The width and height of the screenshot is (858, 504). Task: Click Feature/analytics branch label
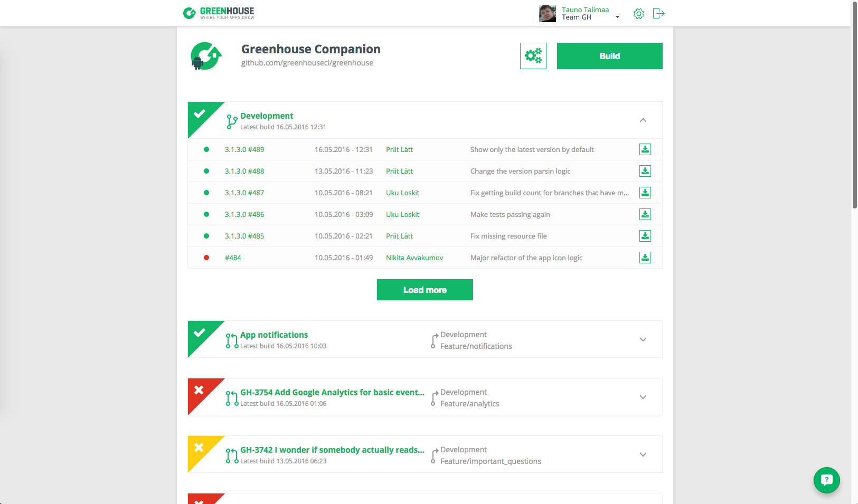470,404
